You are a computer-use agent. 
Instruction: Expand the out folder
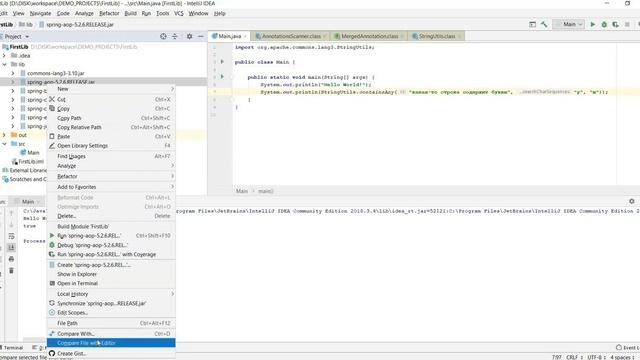tap(4, 135)
